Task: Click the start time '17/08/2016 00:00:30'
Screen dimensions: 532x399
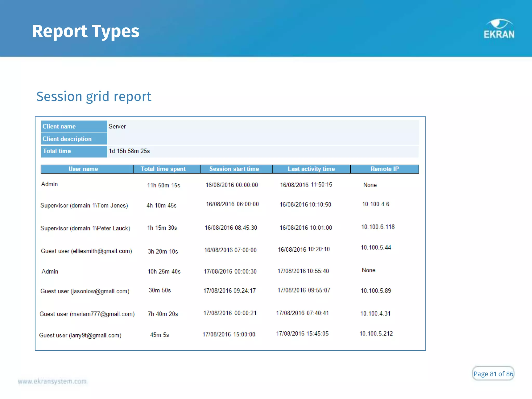Action: pos(230,272)
